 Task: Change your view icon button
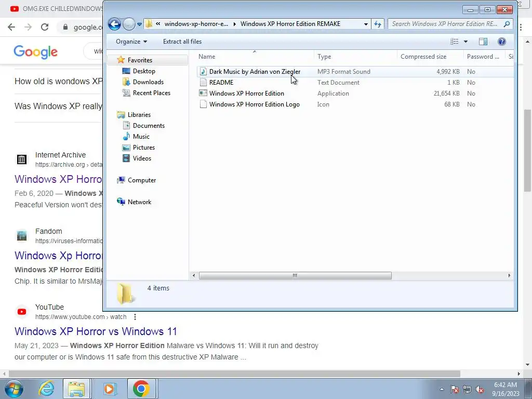point(454,42)
